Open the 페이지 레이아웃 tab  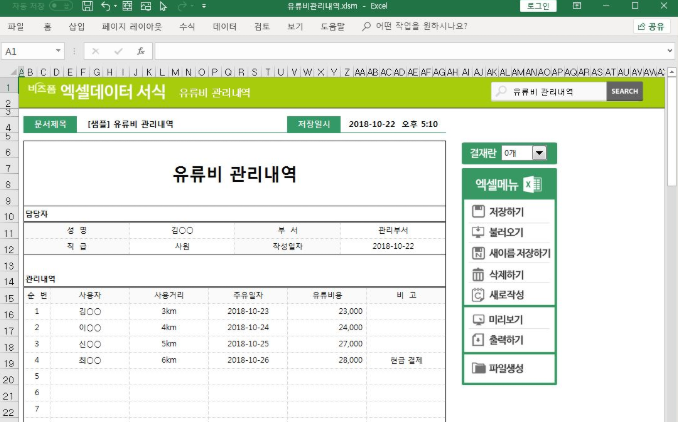point(132,26)
